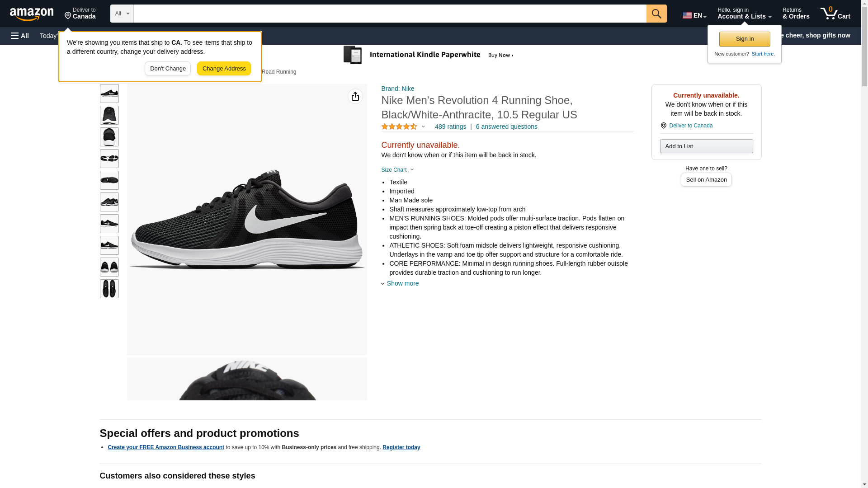The height and width of the screenshot is (488, 868).
Task: Click the share icon on product image
Action: [355, 96]
